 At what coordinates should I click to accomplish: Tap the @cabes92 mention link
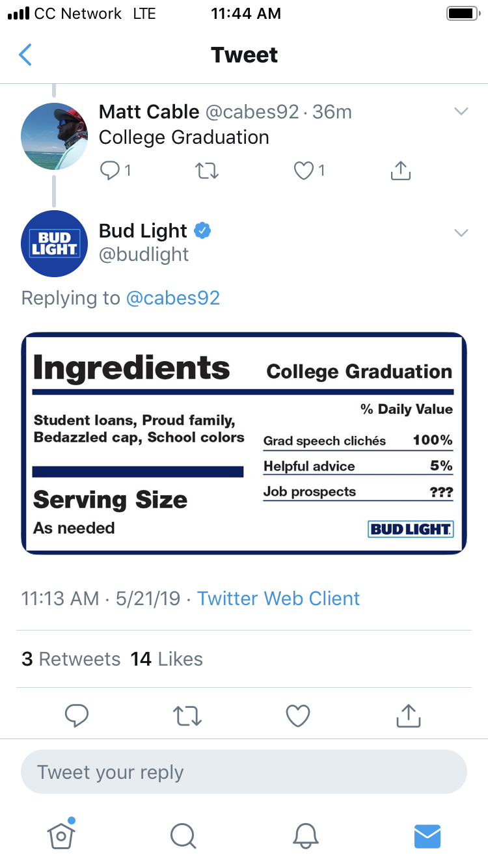[x=172, y=298]
